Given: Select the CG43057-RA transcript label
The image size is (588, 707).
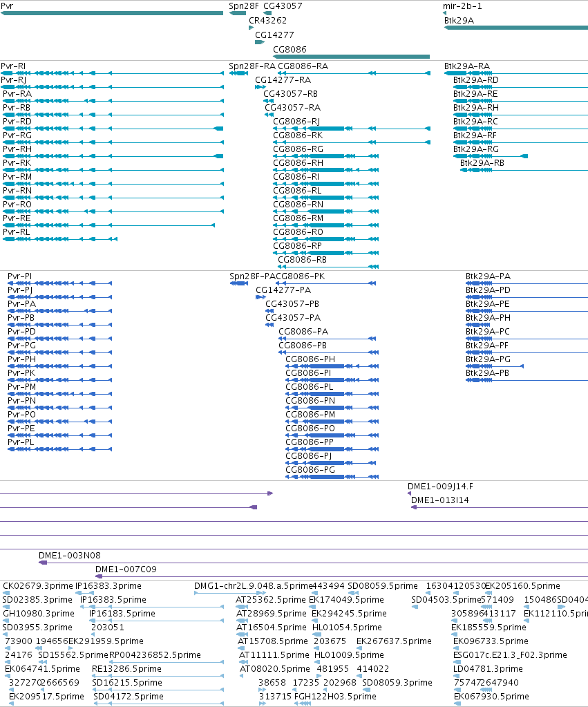Looking at the screenshot, I should (x=293, y=108).
